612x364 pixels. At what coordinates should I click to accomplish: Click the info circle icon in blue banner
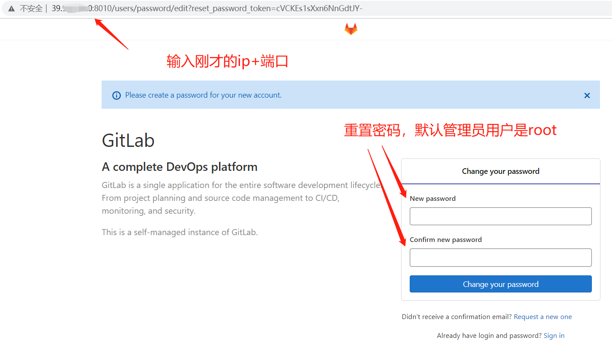click(117, 95)
